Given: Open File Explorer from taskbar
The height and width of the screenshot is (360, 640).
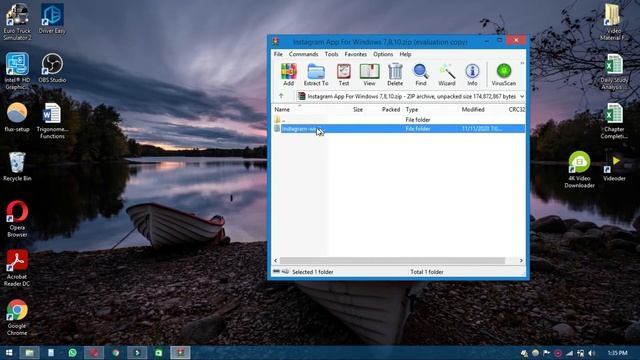Looking at the screenshot, I should tap(29, 353).
